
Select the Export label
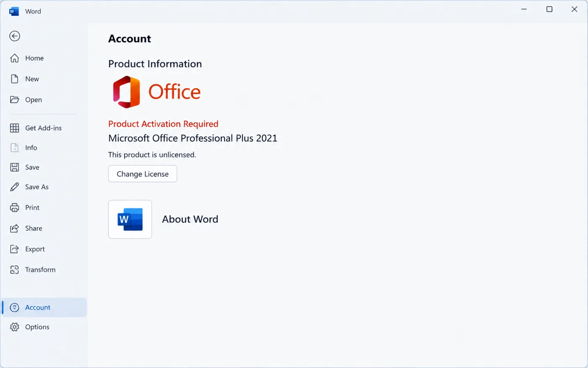(35, 249)
